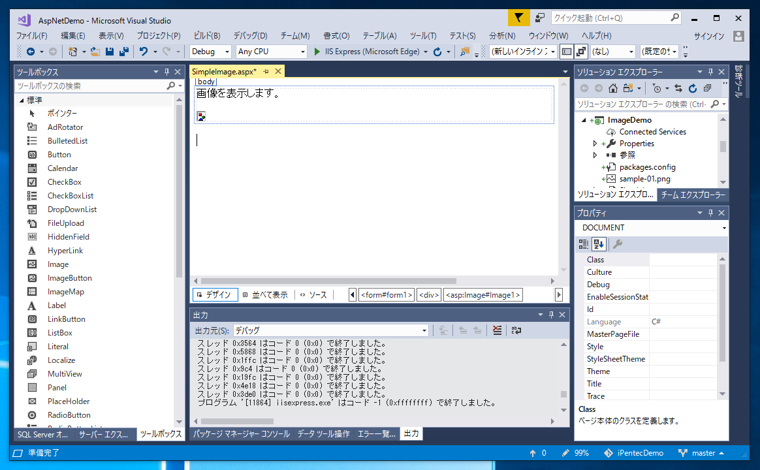Image resolution: width=760 pixels, height=470 pixels.
Task: Clear all output pane icon
Action: coord(497,330)
